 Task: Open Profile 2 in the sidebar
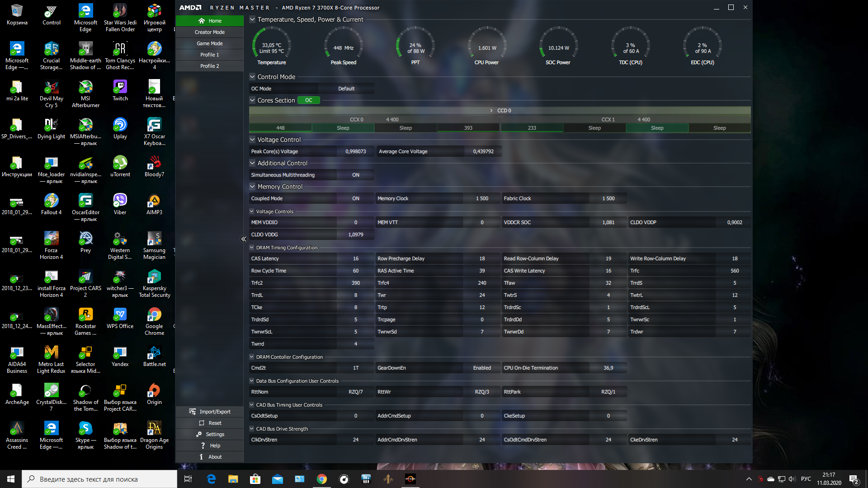coord(209,66)
